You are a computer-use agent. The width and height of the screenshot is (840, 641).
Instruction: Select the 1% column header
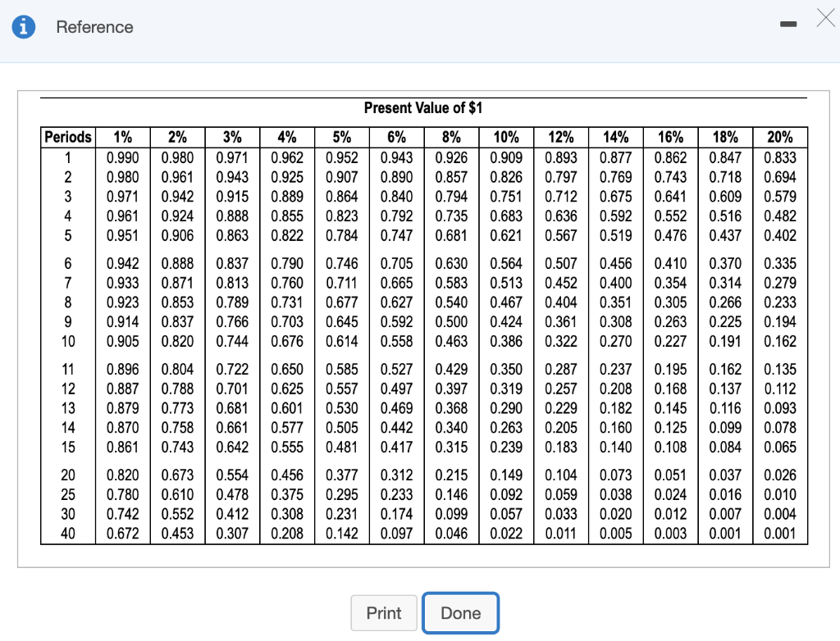pyautogui.click(x=122, y=137)
